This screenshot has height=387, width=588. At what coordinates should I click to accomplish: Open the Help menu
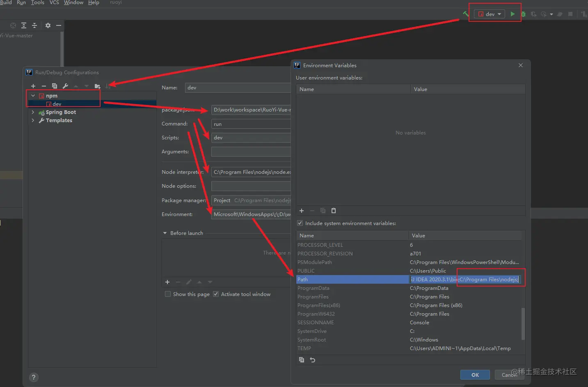[94, 2]
